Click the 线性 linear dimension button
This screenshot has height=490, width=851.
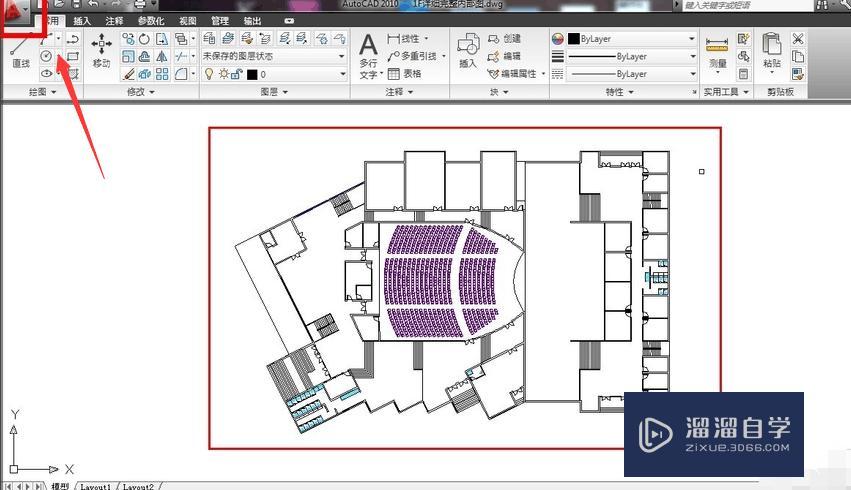(404, 39)
